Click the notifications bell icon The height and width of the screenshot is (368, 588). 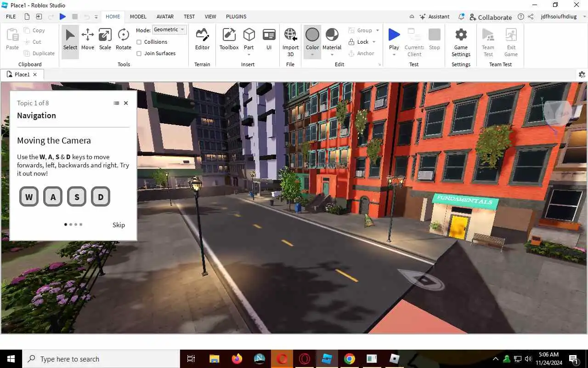(x=461, y=17)
